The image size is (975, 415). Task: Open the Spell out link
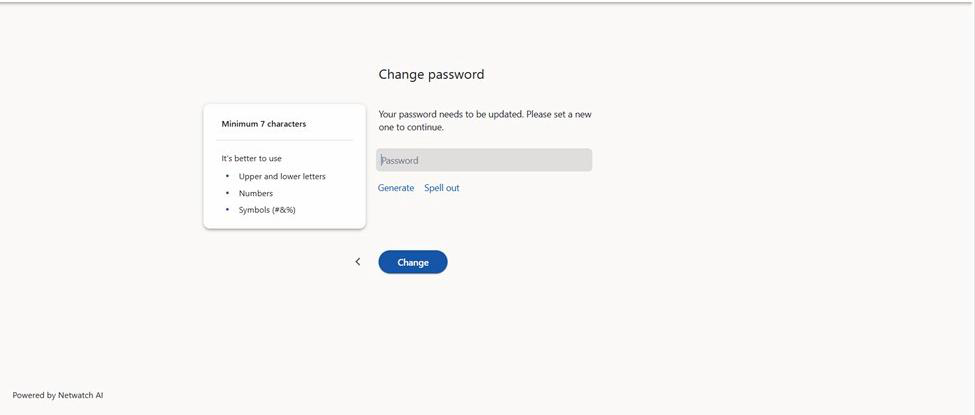click(441, 188)
